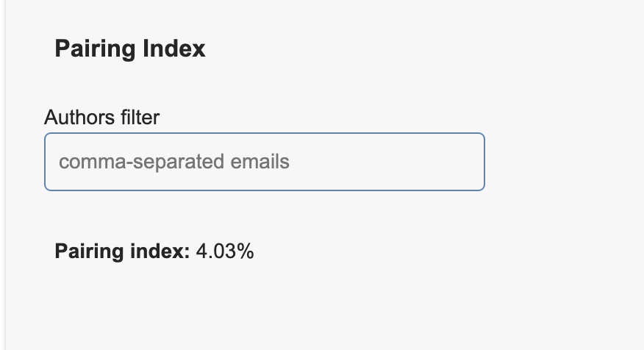
Task: Click the word "Authors" above the text box
Action: [x=72, y=117]
